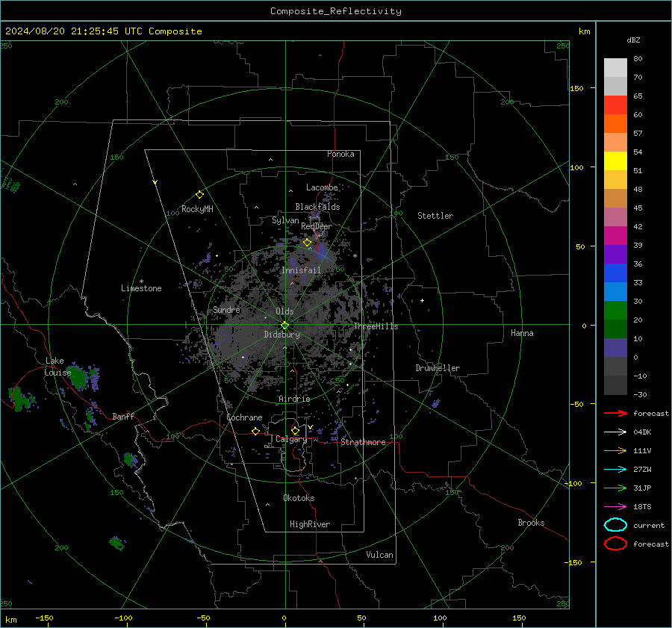This screenshot has width=672, height=628.
Task: Select the 80 dBZ light gray swatch
Action: tap(615, 68)
